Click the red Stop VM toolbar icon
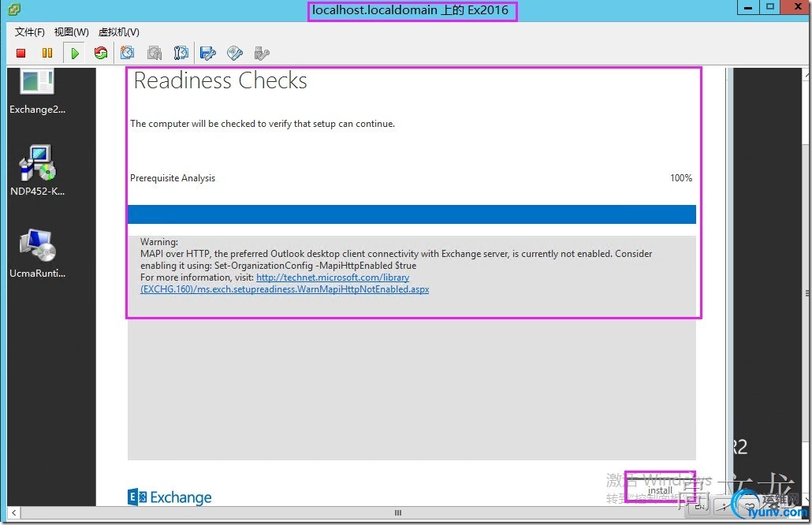The image size is (812, 525). point(20,53)
